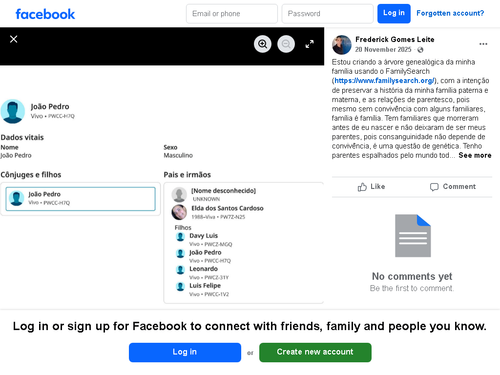500x375 pixels.
Task: Expand post text with See more
Action: [475, 155]
